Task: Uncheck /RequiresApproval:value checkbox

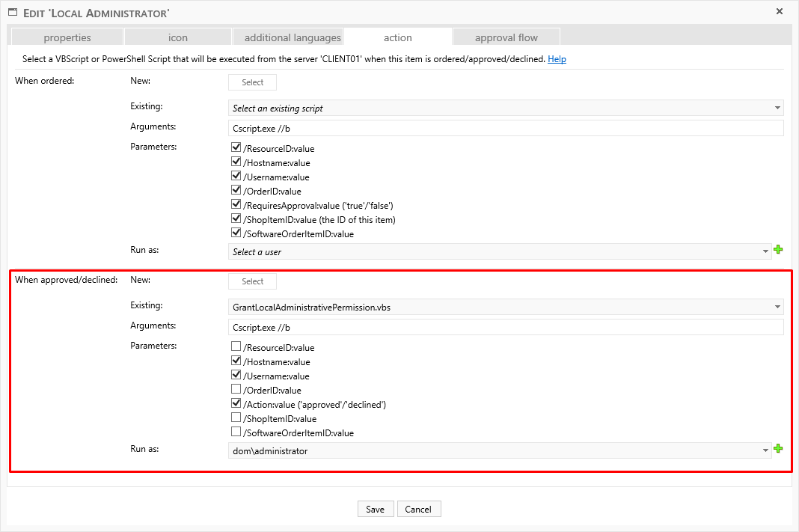Action: [236, 205]
